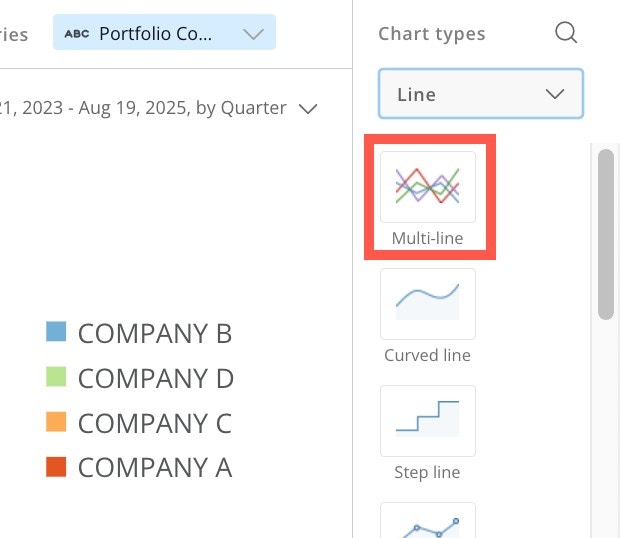Click the search icon beside Chart types
The image size is (620, 538).
coord(566,33)
